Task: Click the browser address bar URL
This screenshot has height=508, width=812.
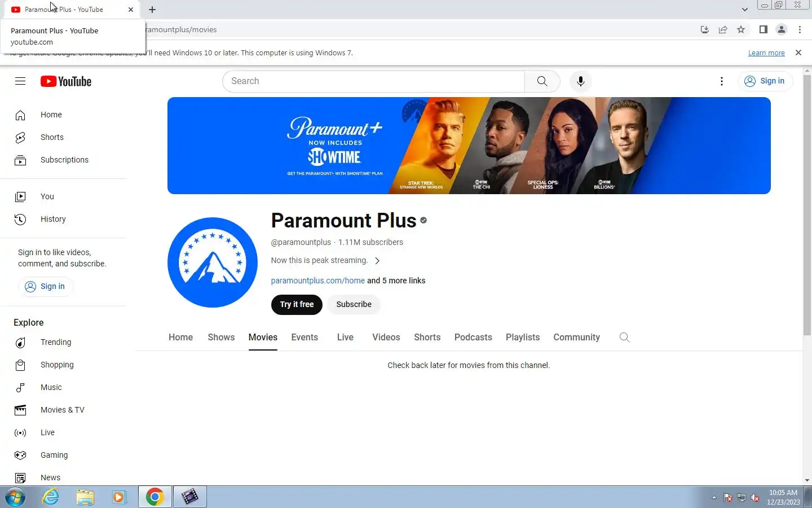Action: [180, 29]
